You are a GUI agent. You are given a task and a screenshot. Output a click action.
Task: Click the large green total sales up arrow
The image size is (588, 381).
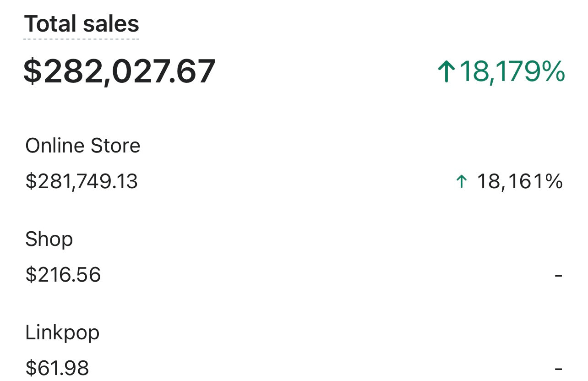click(x=446, y=72)
